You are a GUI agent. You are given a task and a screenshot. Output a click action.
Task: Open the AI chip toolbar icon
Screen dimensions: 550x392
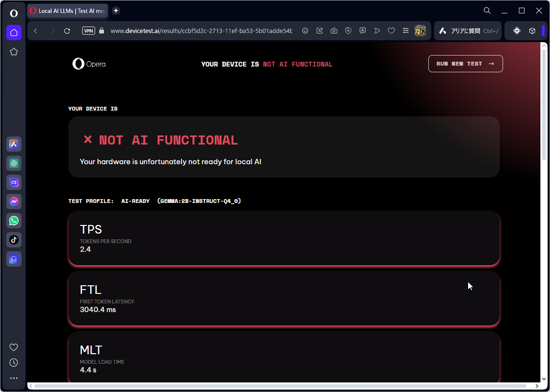click(x=516, y=31)
